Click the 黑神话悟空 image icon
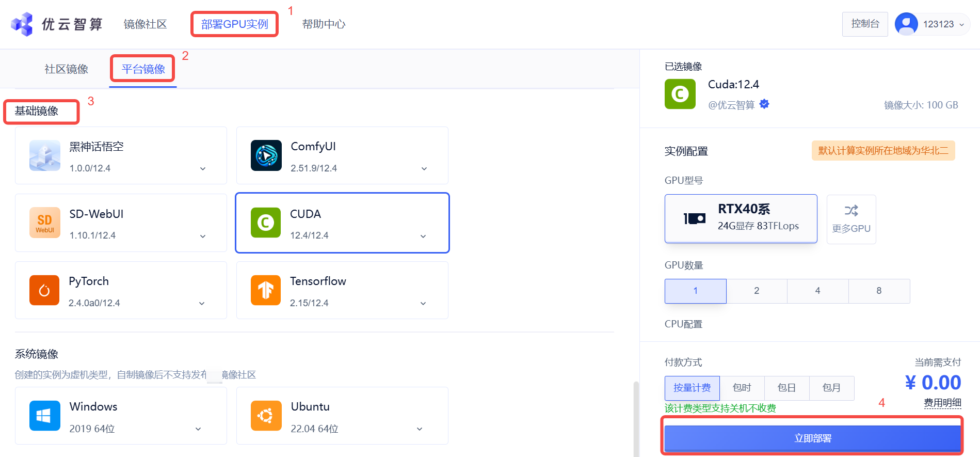 (45, 155)
